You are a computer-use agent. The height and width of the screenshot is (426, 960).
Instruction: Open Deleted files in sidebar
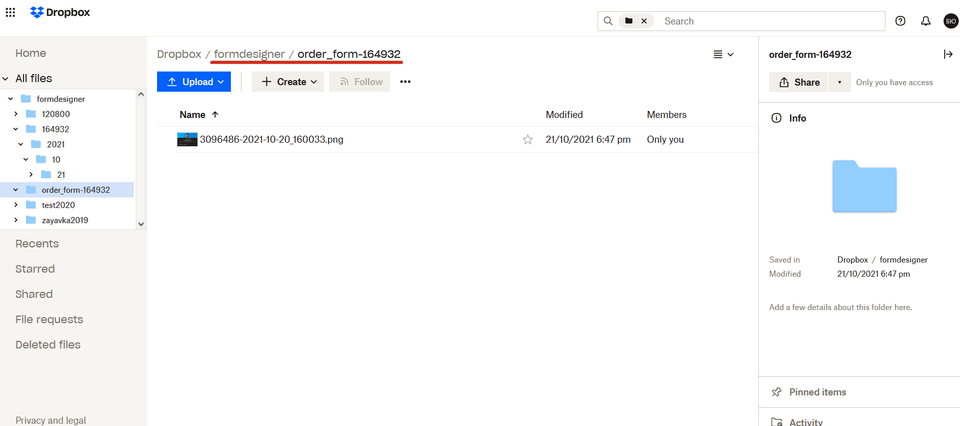(47, 344)
